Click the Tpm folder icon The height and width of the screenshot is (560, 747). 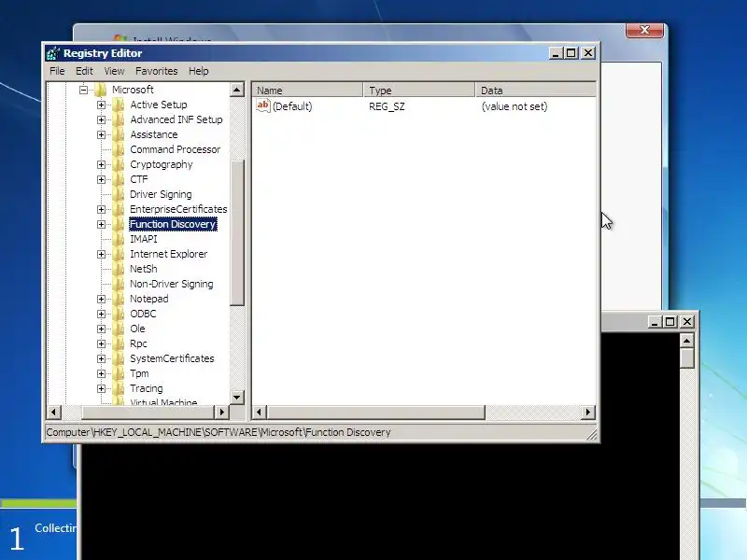pos(119,374)
